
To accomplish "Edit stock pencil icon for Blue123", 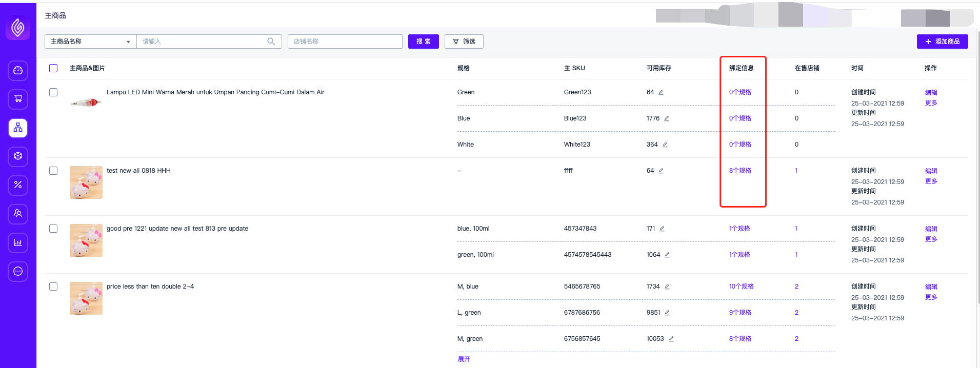I will tap(667, 118).
